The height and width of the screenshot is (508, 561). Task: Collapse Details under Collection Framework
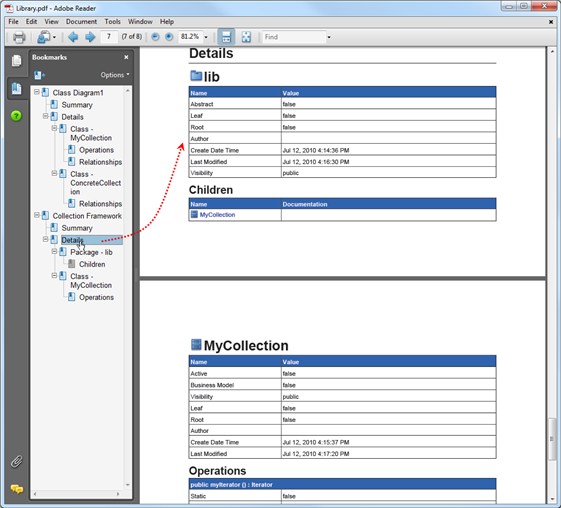pyautogui.click(x=45, y=239)
